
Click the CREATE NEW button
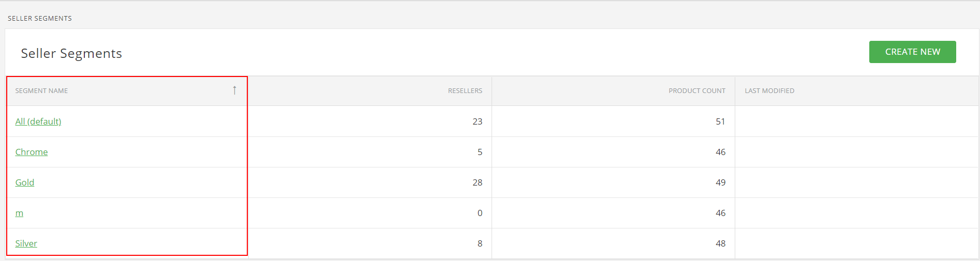point(912,52)
